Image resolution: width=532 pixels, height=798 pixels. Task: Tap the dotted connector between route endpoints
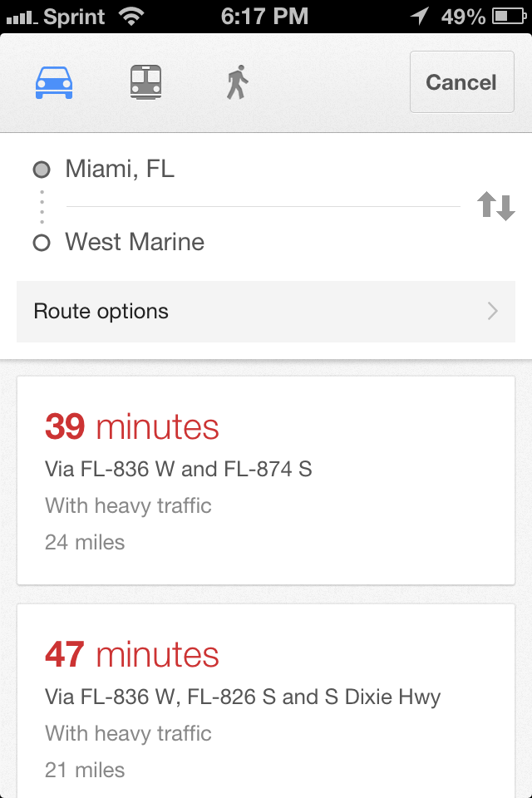point(41,205)
